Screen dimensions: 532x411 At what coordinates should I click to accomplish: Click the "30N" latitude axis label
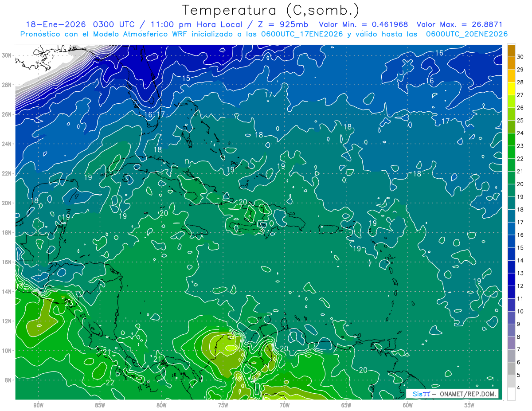(x=6, y=55)
